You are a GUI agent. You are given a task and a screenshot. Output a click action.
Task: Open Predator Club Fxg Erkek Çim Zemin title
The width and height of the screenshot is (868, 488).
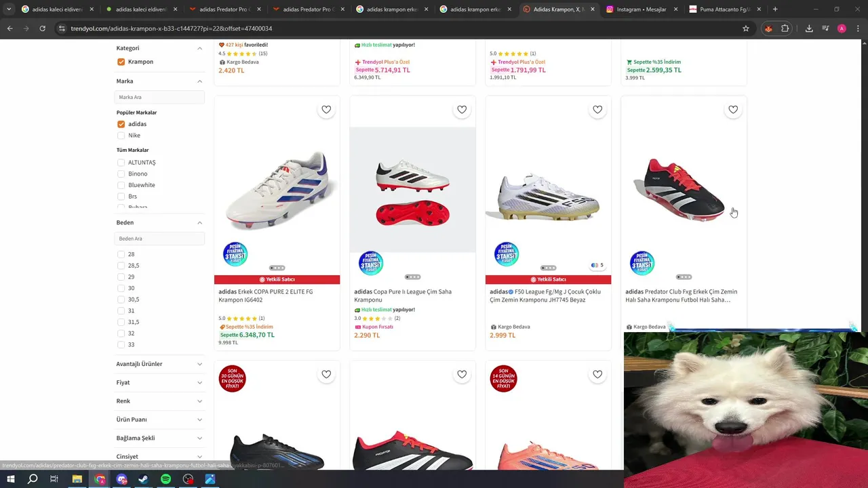click(682, 296)
